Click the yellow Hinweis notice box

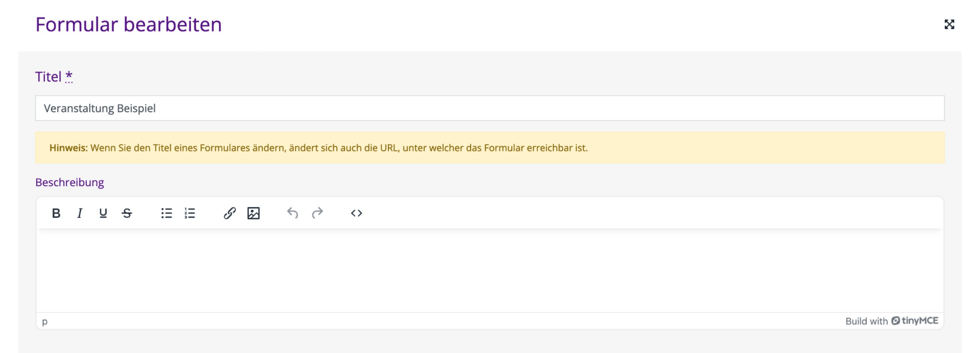tap(490, 148)
